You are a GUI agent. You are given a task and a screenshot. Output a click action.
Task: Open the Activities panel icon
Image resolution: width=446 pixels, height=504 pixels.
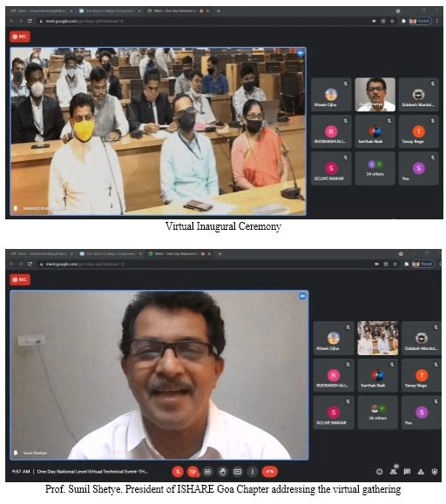421,472
